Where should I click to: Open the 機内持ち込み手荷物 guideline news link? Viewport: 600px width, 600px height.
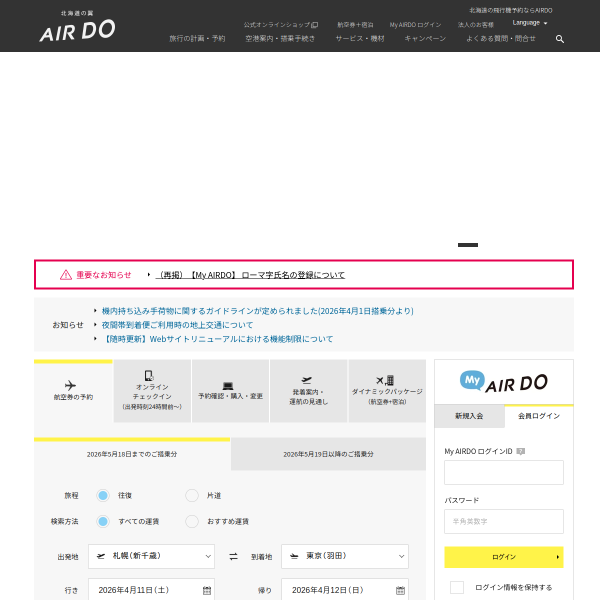[x=258, y=311]
